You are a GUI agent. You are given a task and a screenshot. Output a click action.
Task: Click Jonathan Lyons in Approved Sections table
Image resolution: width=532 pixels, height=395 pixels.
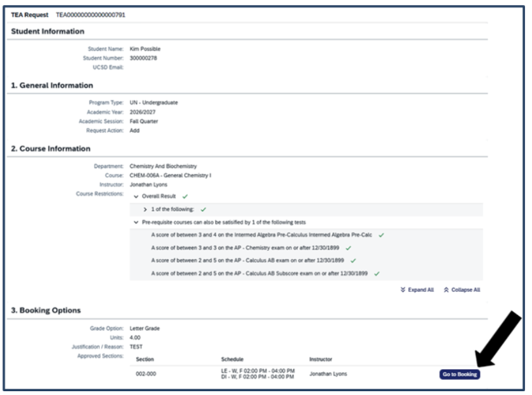[x=328, y=374]
